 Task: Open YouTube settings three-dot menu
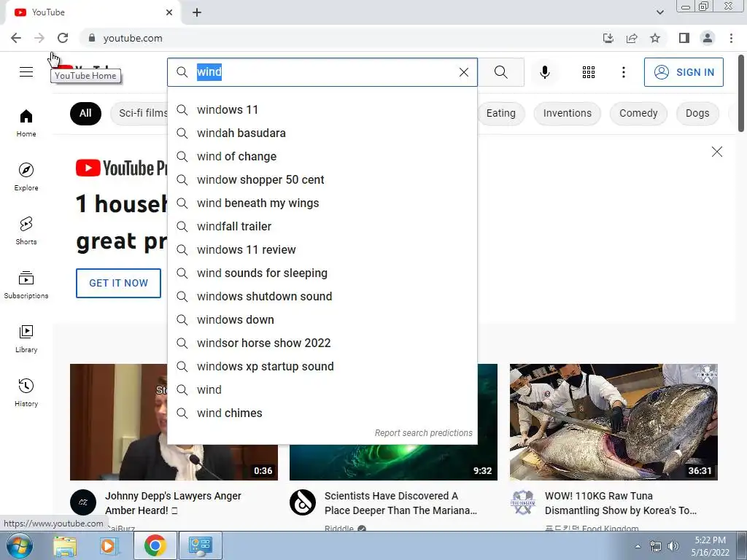click(x=623, y=72)
